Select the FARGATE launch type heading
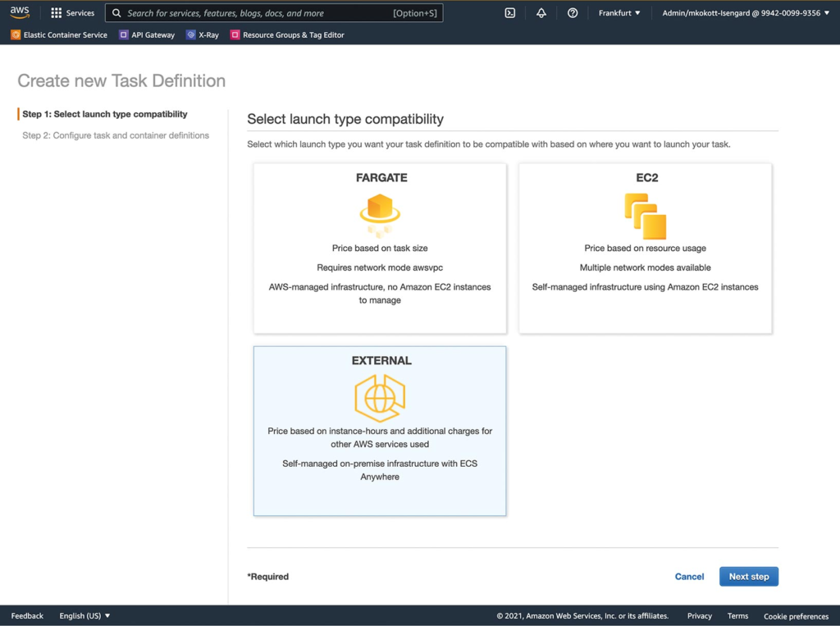This screenshot has width=840, height=626. [x=381, y=178]
